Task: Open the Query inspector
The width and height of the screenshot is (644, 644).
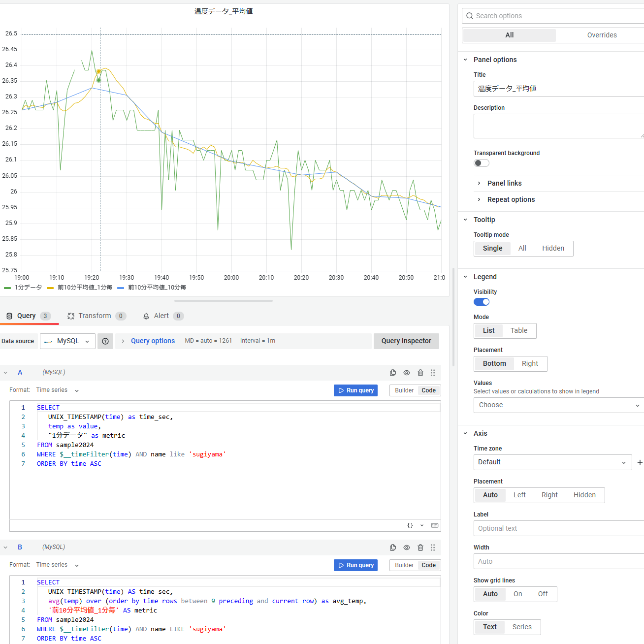Action: [x=406, y=341]
